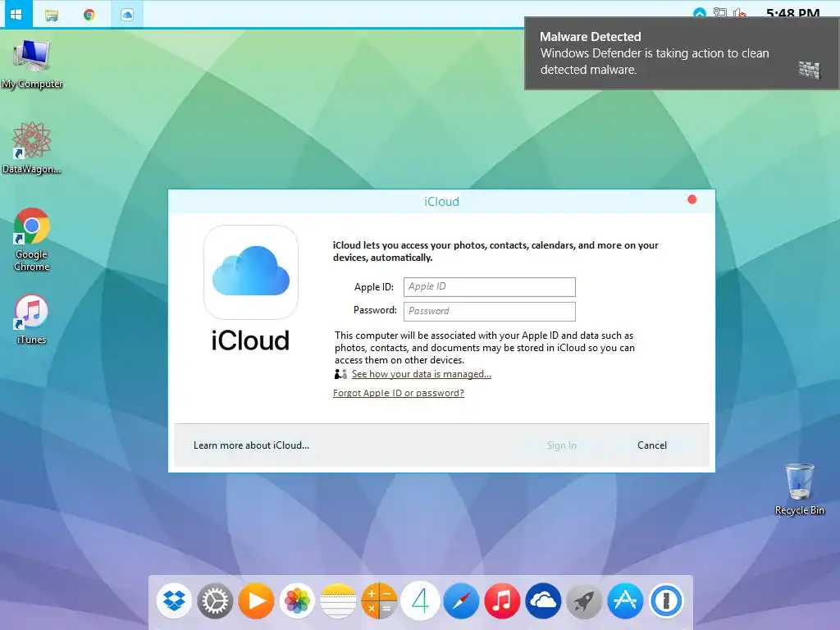The image size is (840, 630).
Task: Open the Notes icon in dock
Action: click(338, 600)
